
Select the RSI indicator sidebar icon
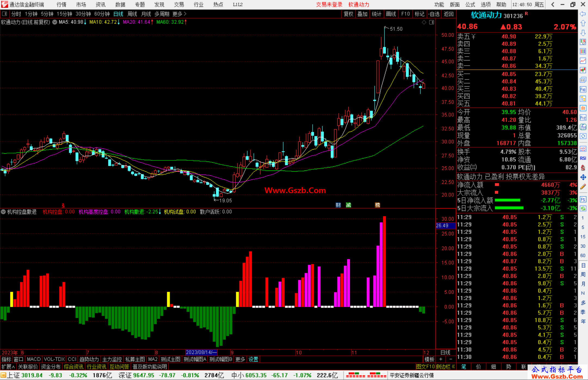click(x=583, y=158)
